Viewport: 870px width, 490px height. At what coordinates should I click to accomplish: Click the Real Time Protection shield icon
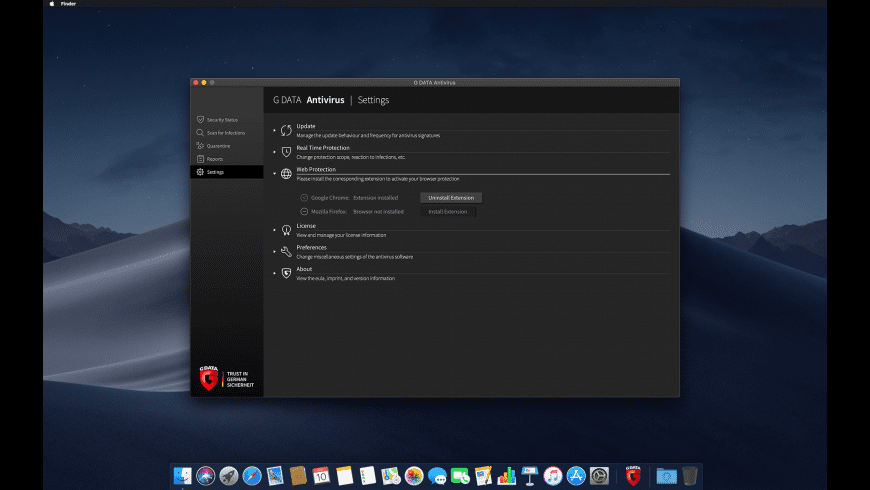point(286,152)
